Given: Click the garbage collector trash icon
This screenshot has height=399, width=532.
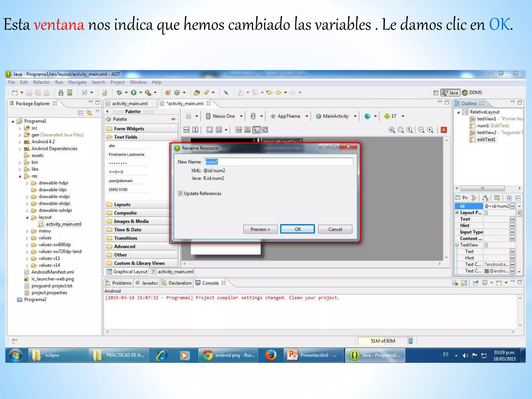Looking at the screenshot, I should coord(410,341).
